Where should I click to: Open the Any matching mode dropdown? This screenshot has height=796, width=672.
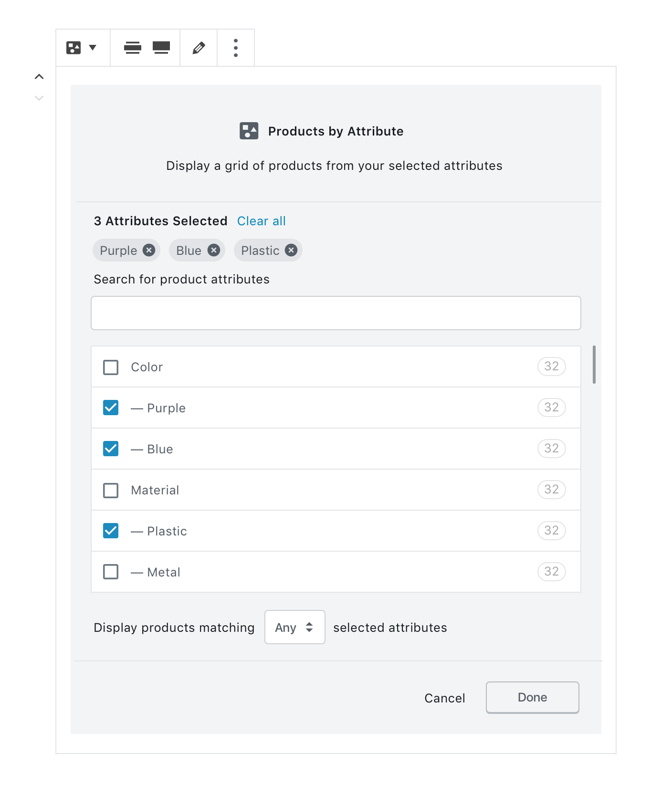point(294,627)
